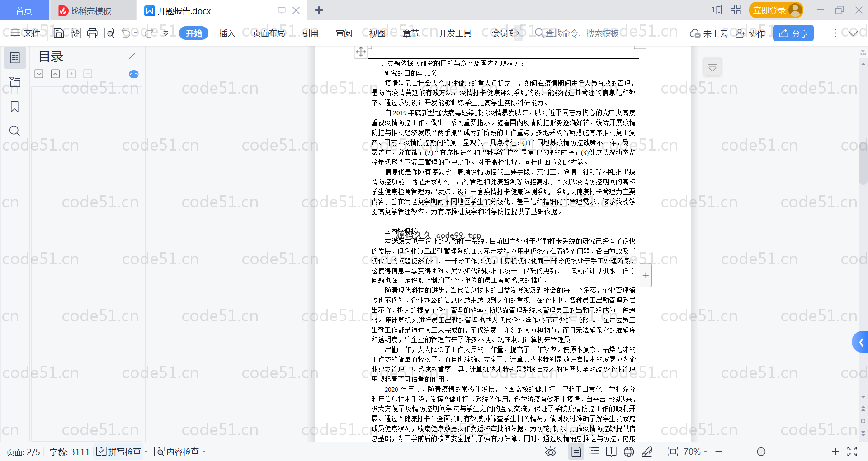Viewport: 868px width, 461px height.
Task: Open the 内容检查 dropdown arrow
Action: click(x=204, y=452)
